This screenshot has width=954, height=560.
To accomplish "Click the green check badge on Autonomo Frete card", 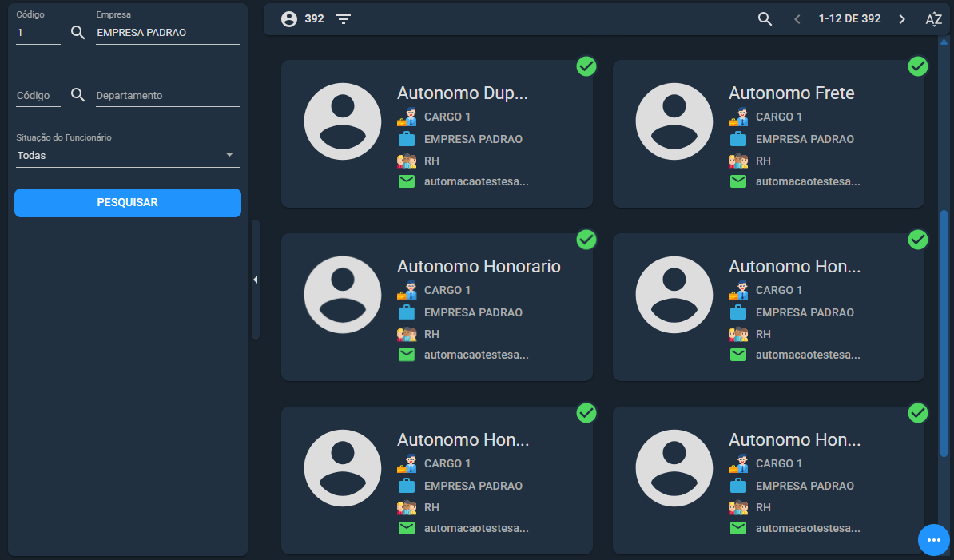I will pyautogui.click(x=918, y=66).
